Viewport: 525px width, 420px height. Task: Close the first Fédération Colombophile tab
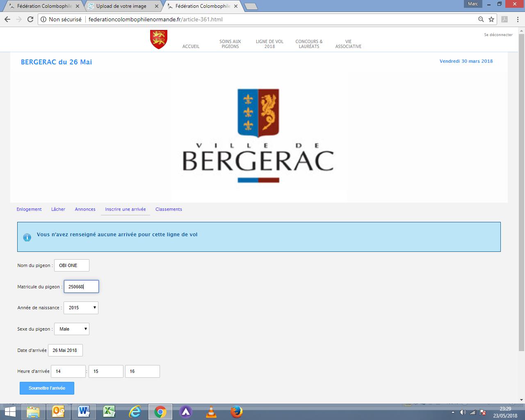(x=78, y=6)
